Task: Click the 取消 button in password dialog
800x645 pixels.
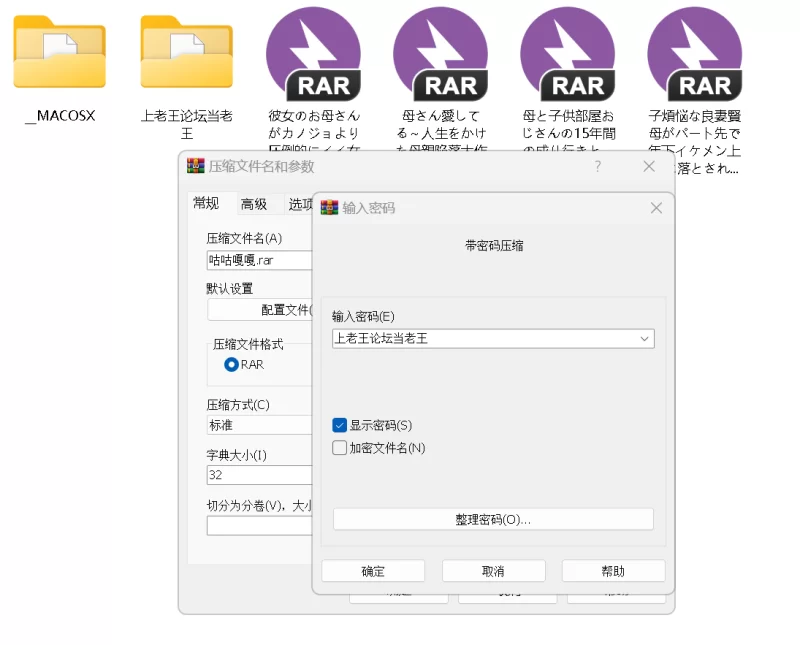Action: coord(493,571)
